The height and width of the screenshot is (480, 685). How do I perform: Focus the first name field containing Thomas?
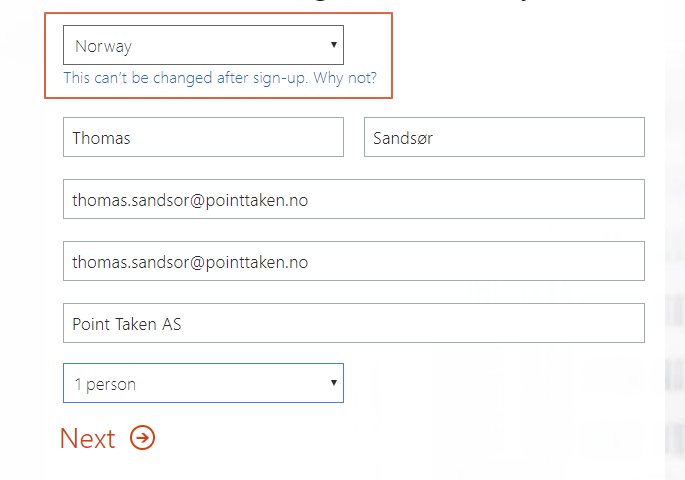point(203,138)
